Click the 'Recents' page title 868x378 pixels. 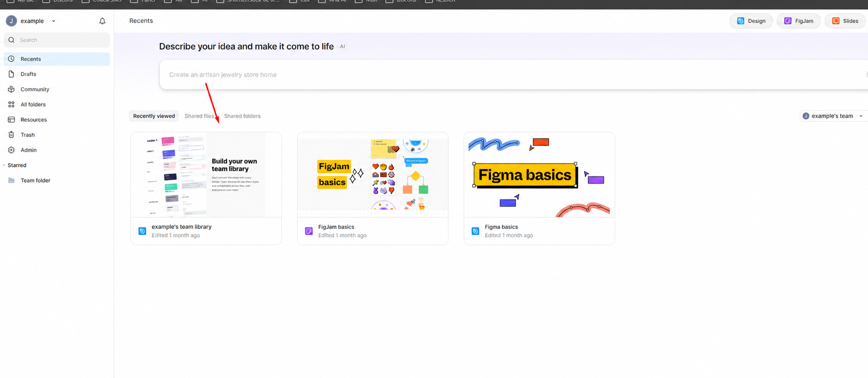tap(141, 21)
